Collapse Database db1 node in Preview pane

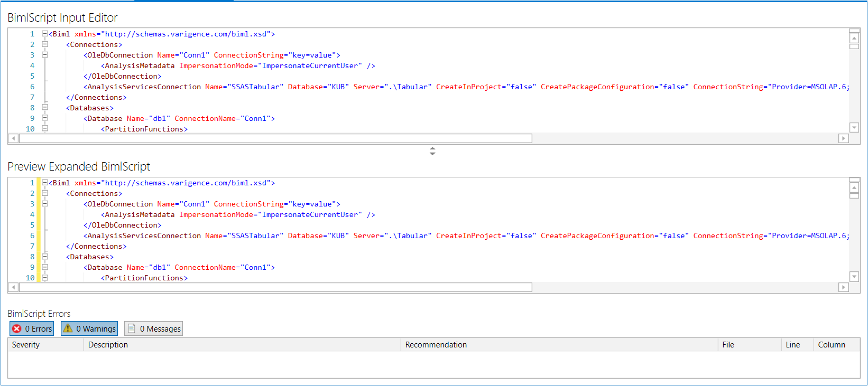point(45,267)
